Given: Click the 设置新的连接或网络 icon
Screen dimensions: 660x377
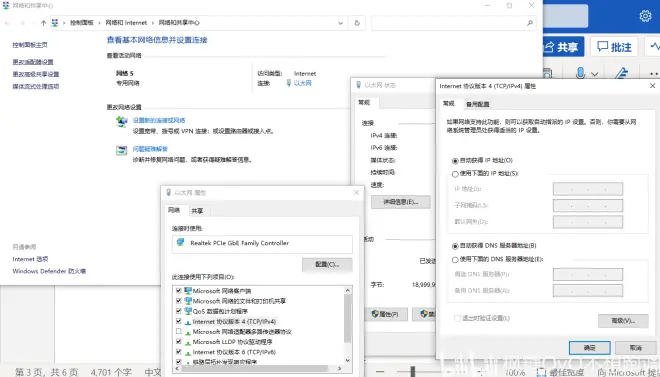Looking at the screenshot, I should point(122,122).
